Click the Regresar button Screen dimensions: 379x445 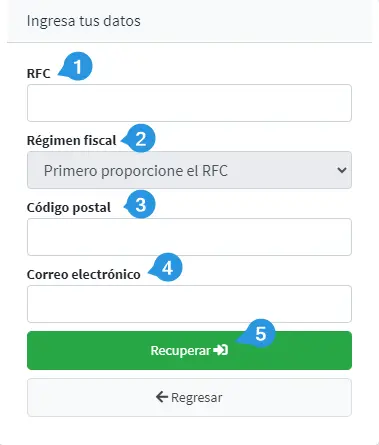click(189, 397)
